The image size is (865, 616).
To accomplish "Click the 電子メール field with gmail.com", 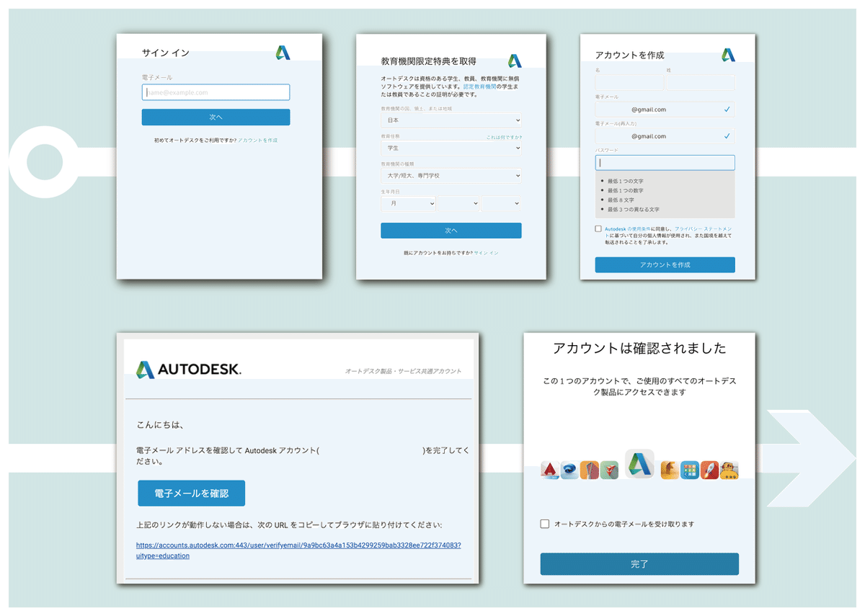I will [x=665, y=110].
